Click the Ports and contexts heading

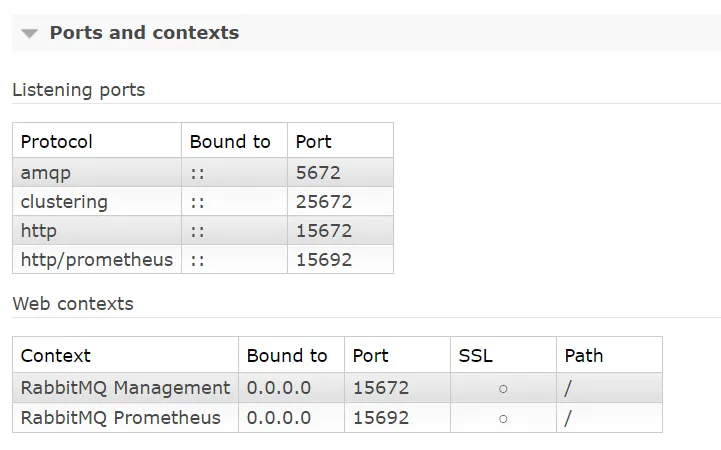(x=144, y=33)
